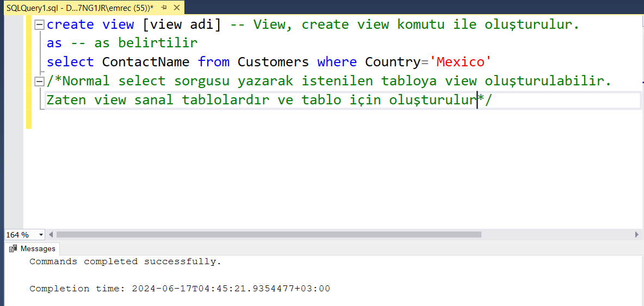Click the 'Completion time' message line
This screenshot has height=306, width=644.
coord(180,289)
